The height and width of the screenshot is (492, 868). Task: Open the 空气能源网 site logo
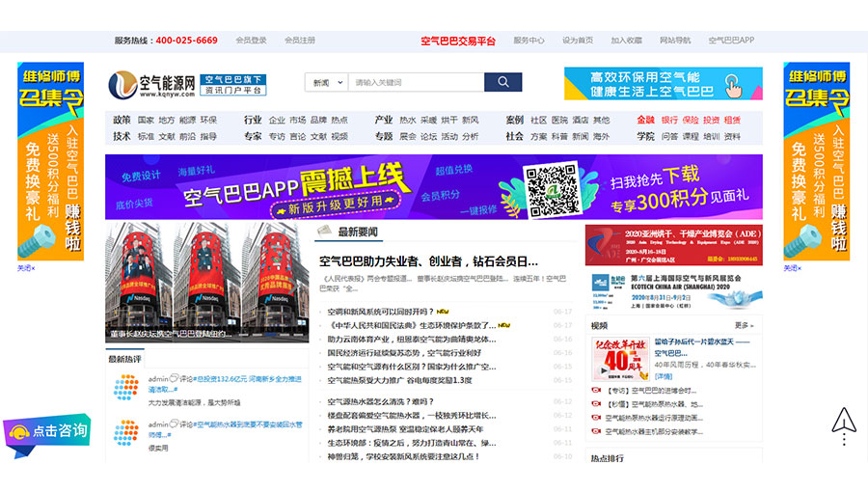[x=151, y=85]
